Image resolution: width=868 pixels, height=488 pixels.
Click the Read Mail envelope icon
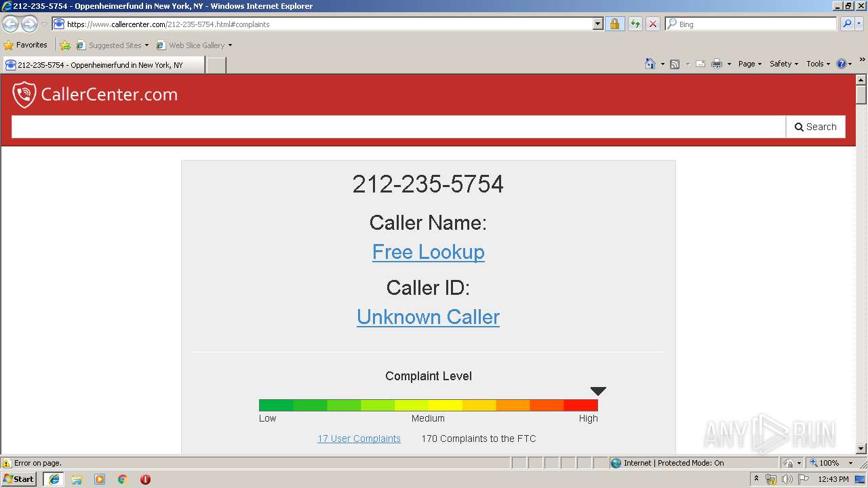[x=701, y=64]
